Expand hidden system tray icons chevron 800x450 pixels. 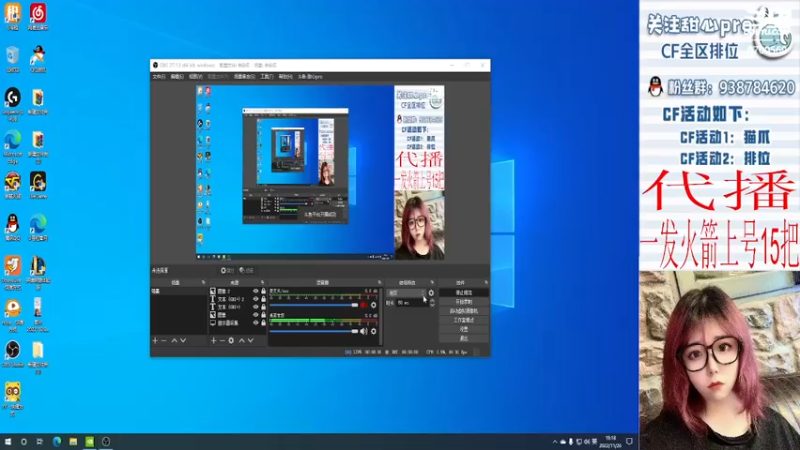point(555,442)
